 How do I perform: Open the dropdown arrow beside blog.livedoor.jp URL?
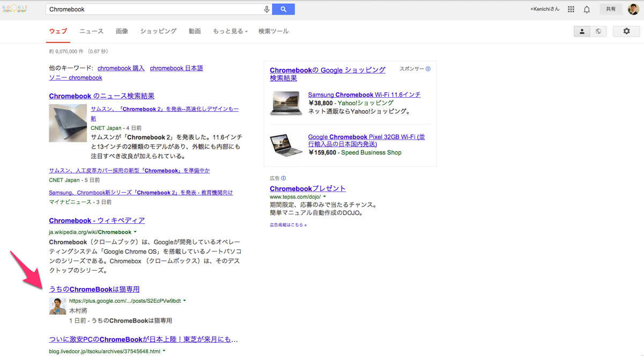tap(164, 351)
